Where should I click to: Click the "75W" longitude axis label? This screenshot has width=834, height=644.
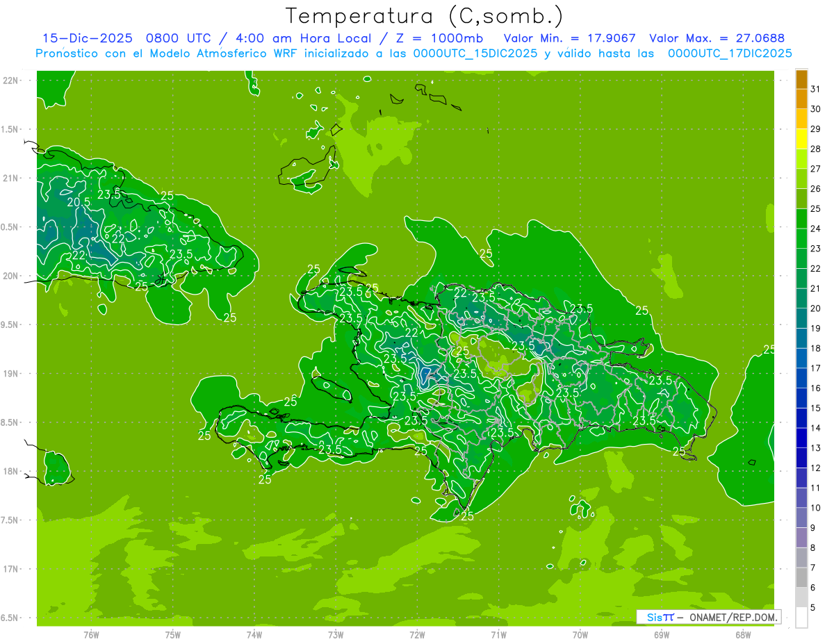(x=173, y=634)
